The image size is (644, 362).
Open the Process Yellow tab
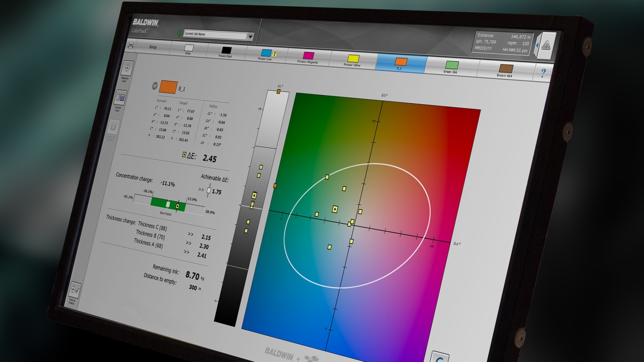[353, 60]
